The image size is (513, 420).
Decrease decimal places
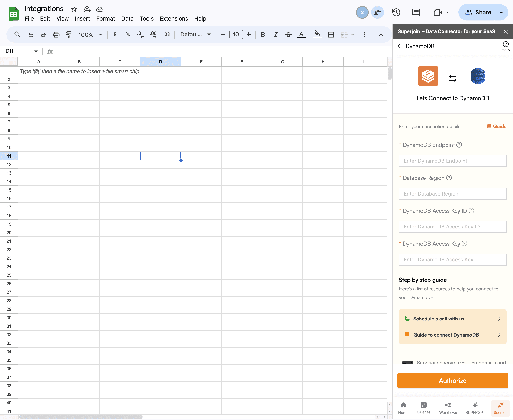140,34
